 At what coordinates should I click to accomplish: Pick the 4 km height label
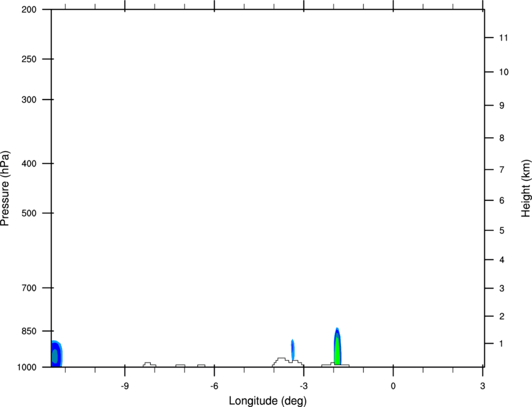[502, 260]
